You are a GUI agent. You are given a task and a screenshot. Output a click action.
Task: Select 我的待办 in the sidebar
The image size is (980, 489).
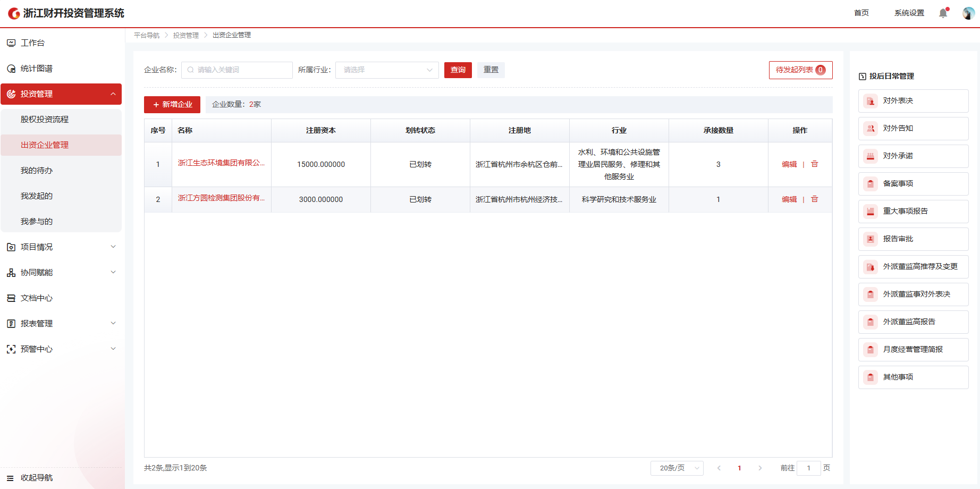[61, 171]
